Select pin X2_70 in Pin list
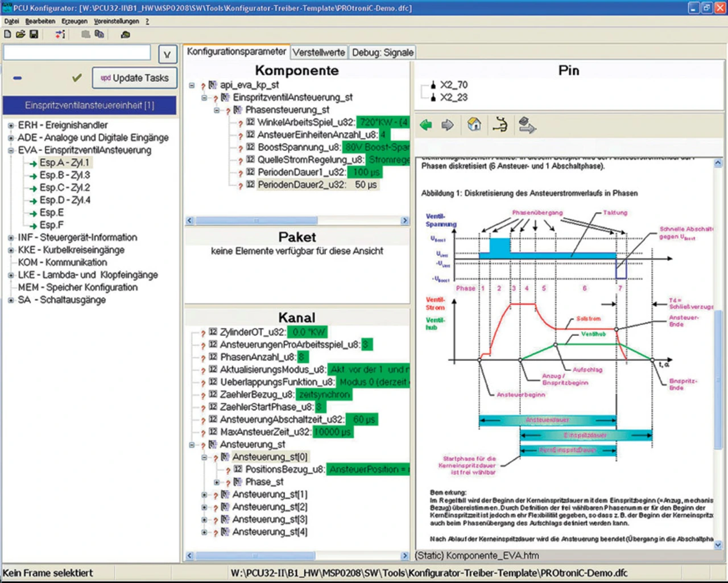 [x=453, y=85]
